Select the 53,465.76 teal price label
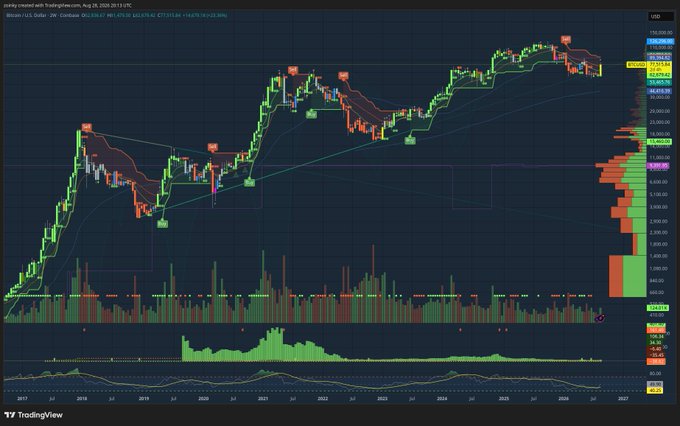The image size is (680, 426). coord(660,82)
